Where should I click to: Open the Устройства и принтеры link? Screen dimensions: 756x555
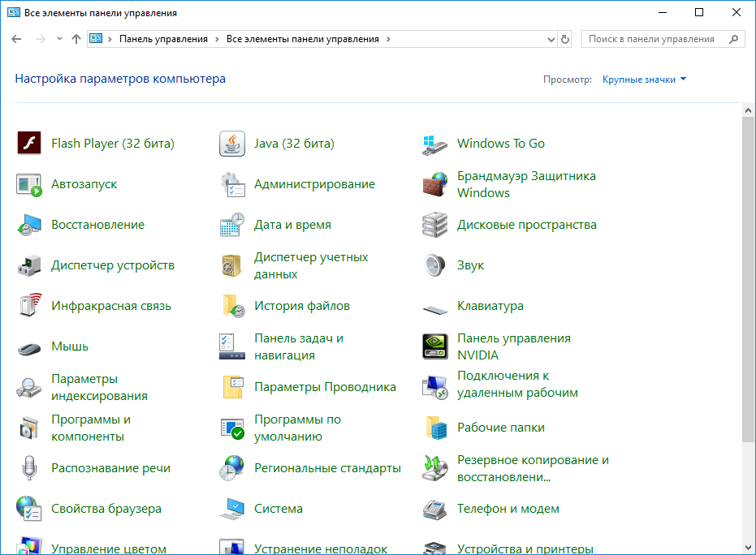(525, 549)
